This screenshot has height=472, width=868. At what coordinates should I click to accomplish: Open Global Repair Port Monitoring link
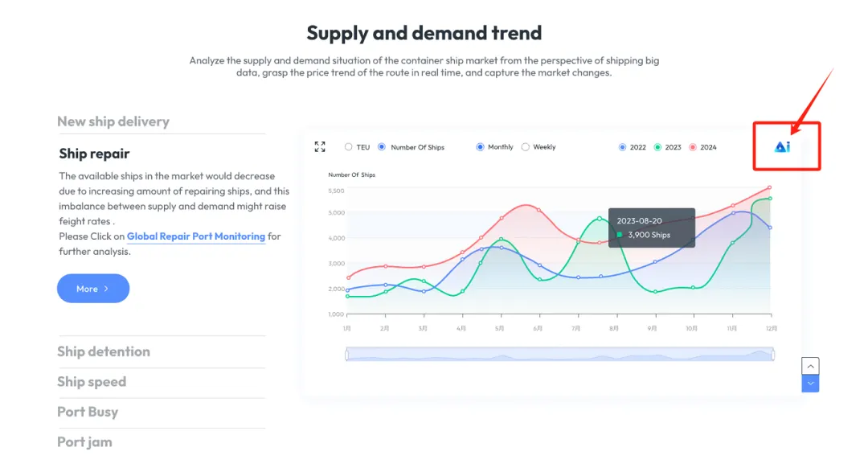pyautogui.click(x=196, y=236)
